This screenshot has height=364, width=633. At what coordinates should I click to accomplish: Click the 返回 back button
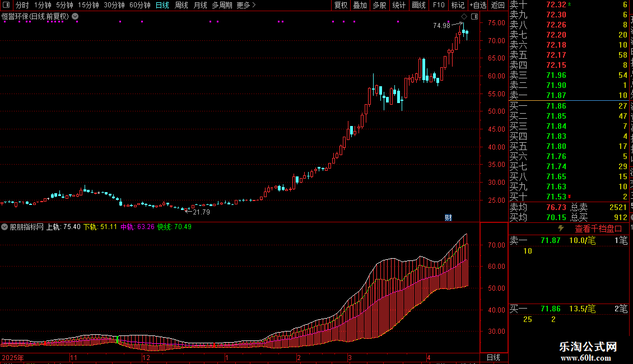[x=498, y=5]
